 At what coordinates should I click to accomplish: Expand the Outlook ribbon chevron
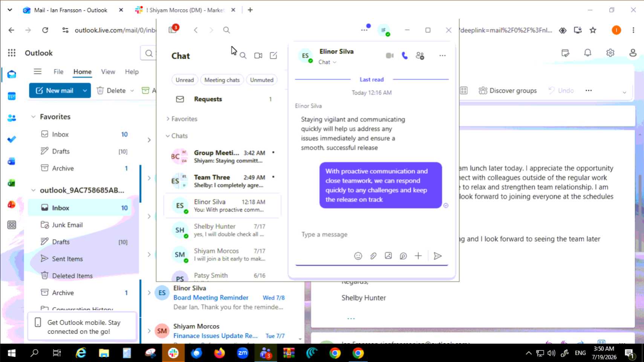point(624,92)
